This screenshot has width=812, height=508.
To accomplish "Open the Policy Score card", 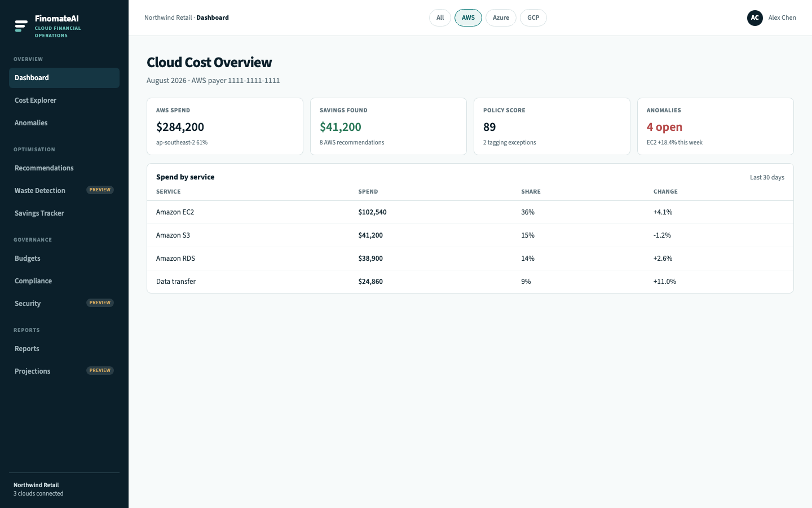I will [x=552, y=126].
